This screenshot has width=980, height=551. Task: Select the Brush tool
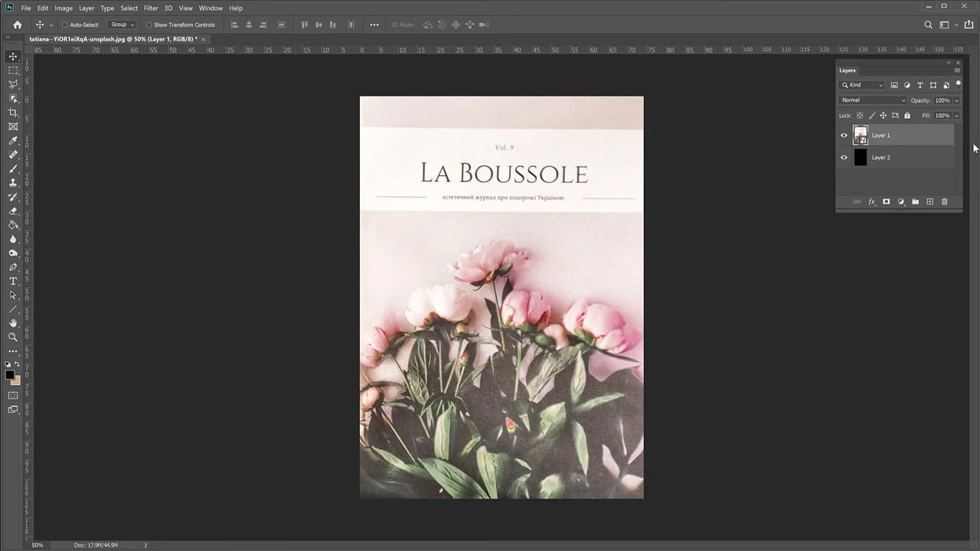click(x=13, y=168)
